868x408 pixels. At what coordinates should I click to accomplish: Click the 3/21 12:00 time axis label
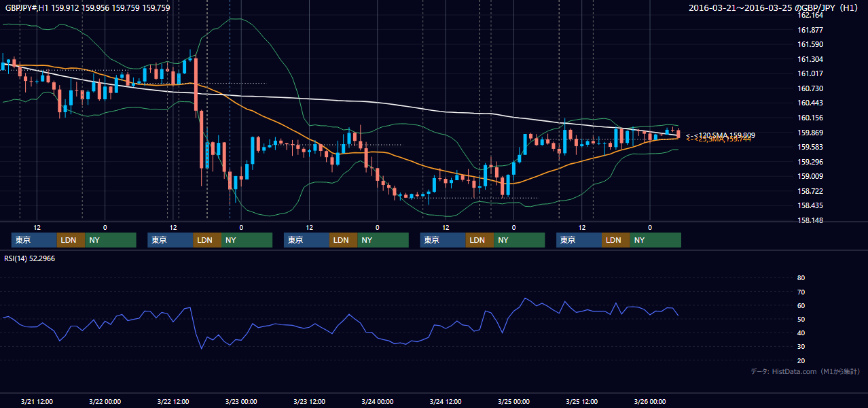coord(37,401)
